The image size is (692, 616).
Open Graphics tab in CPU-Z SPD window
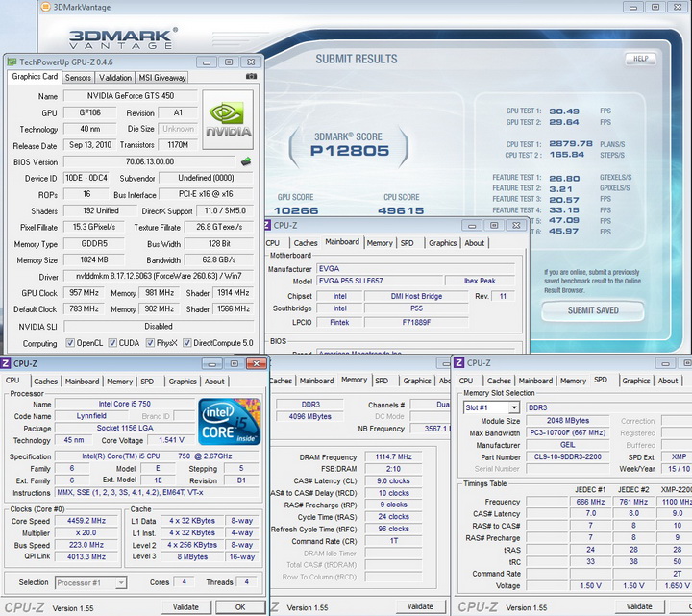point(636,381)
